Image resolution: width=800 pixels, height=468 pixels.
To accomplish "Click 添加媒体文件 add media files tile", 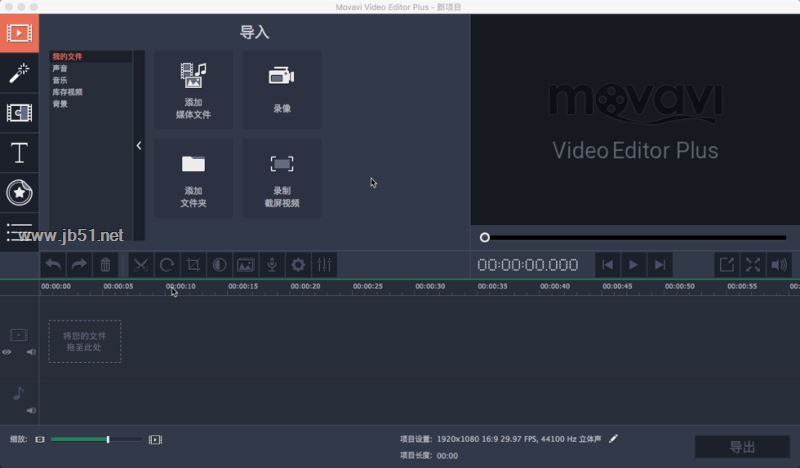I will coord(193,90).
